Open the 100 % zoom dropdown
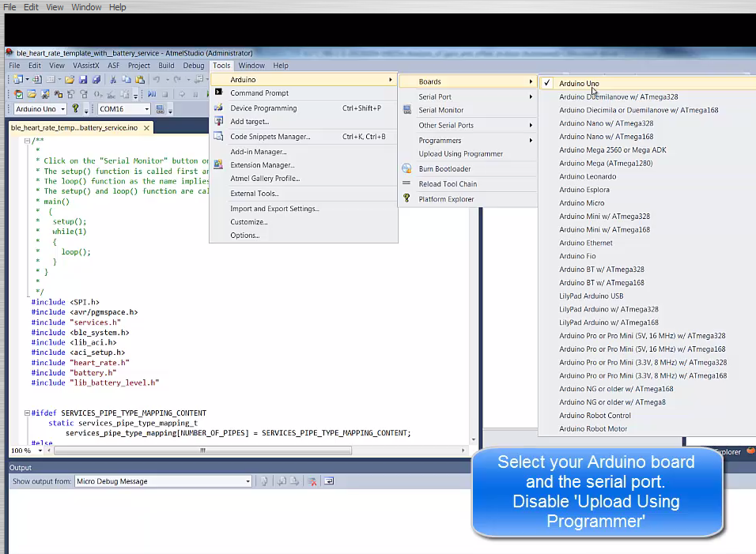This screenshot has height=554, width=756. 40,451
